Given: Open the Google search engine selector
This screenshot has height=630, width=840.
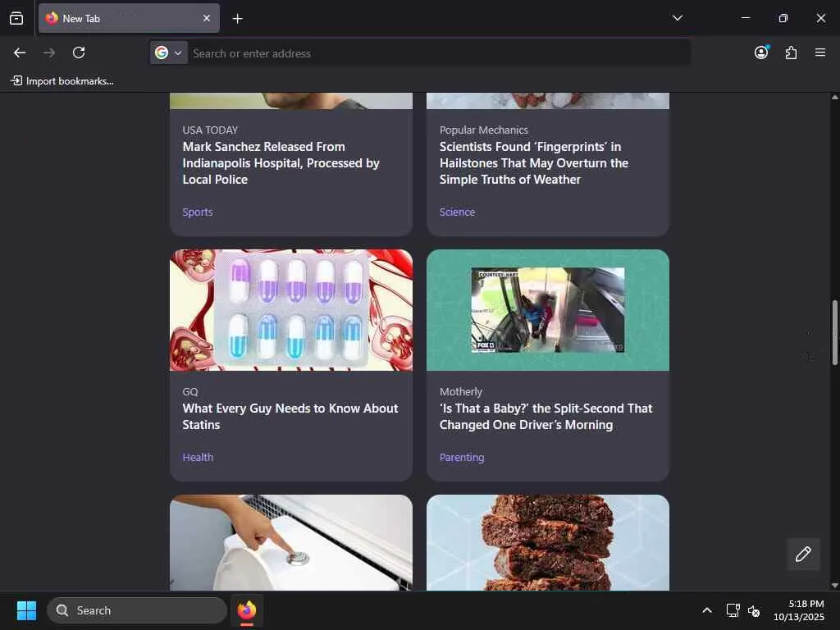Looking at the screenshot, I should pyautogui.click(x=169, y=53).
